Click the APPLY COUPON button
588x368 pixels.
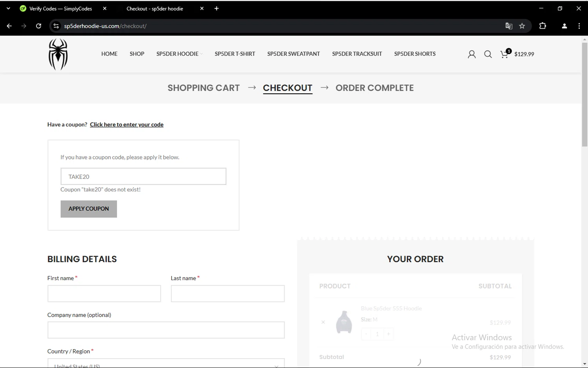click(89, 209)
